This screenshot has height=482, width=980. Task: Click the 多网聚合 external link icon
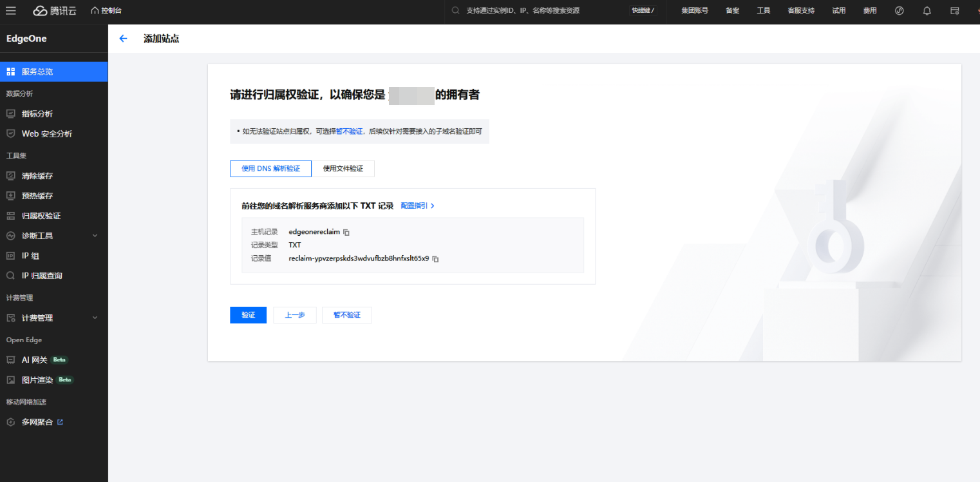(x=61, y=422)
